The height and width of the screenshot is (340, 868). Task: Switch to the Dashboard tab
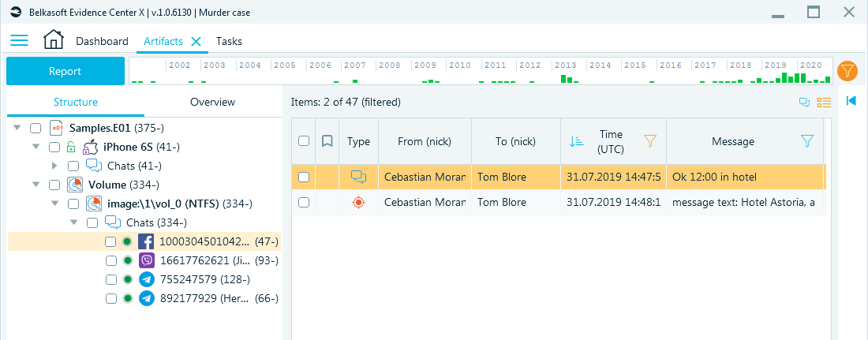102,41
